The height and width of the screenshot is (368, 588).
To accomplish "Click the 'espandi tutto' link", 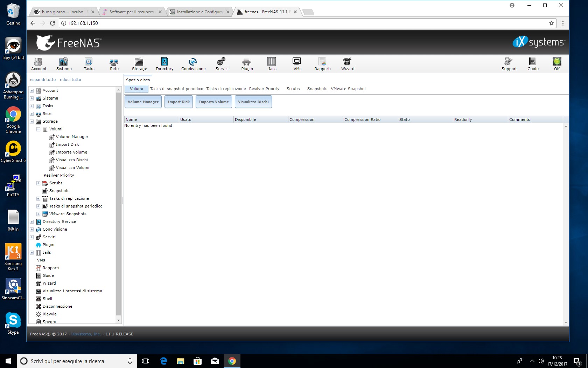I will (x=43, y=80).
